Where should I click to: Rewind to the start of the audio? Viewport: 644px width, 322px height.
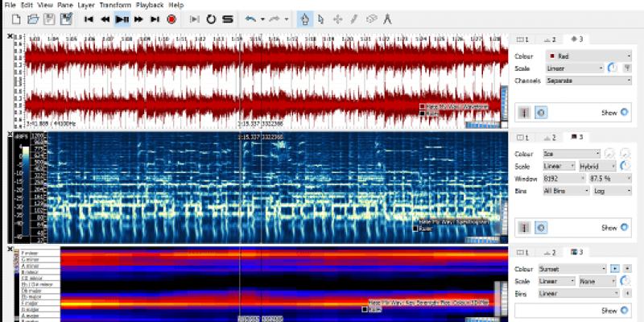pyautogui.click(x=89, y=19)
